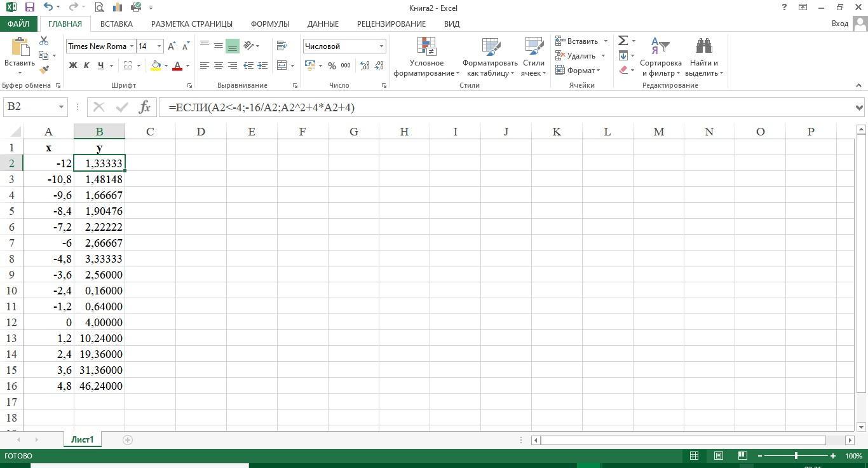The width and height of the screenshot is (868, 468).
Task: Align cell text to the right
Action: (233, 65)
